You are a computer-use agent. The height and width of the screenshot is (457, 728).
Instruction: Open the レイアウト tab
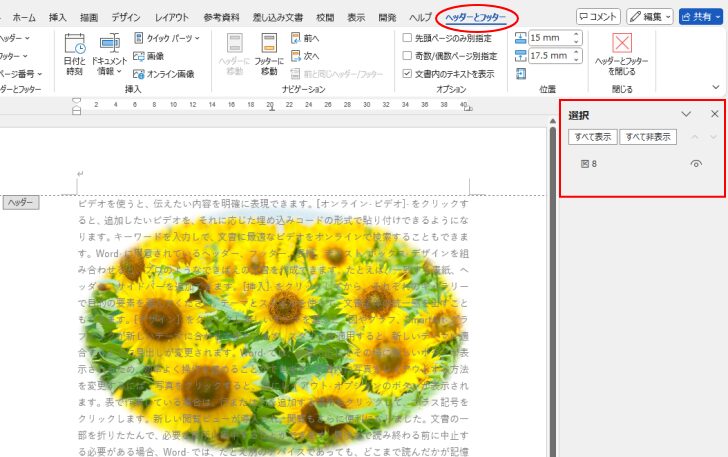(x=172, y=18)
